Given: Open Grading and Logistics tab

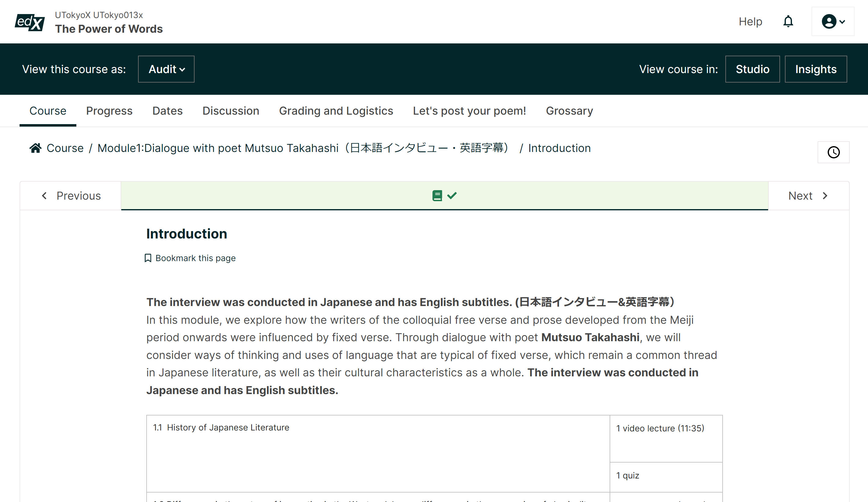Looking at the screenshot, I should 336,111.
